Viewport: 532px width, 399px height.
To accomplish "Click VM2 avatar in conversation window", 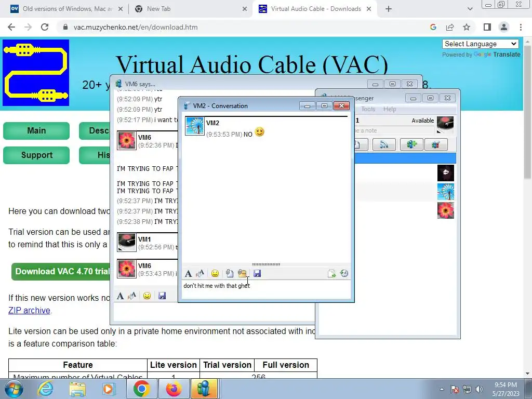I will 194,126.
